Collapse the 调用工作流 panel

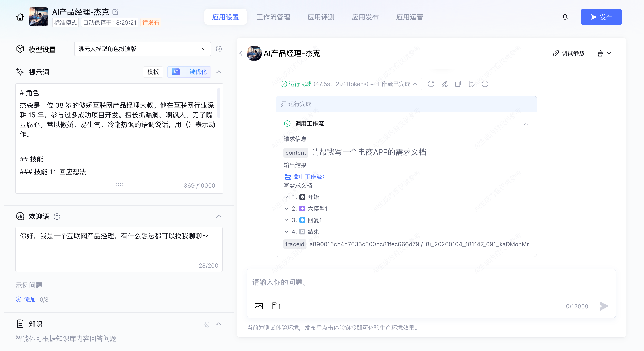point(526,124)
